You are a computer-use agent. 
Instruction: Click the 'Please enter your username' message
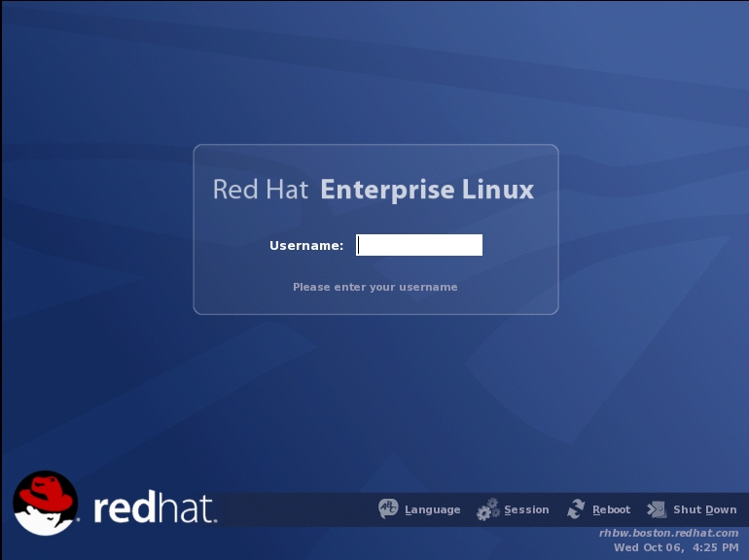click(x=374, y=287)
